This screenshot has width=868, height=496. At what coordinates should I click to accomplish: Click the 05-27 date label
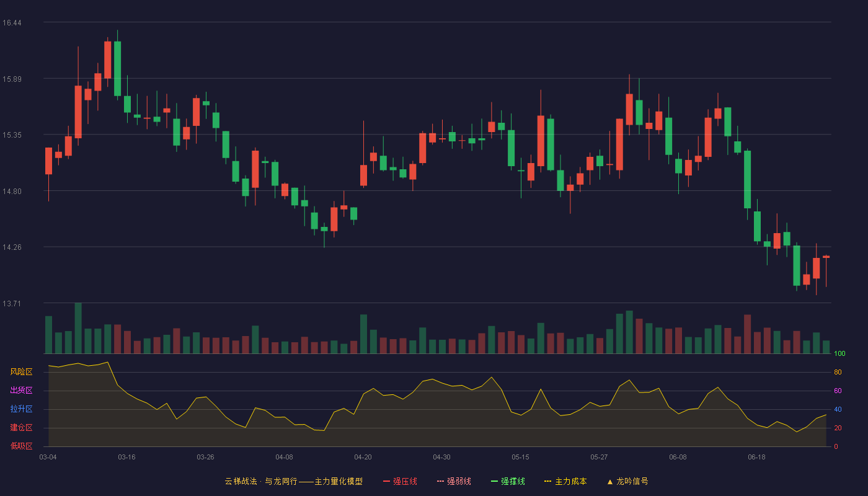point(599,457)
